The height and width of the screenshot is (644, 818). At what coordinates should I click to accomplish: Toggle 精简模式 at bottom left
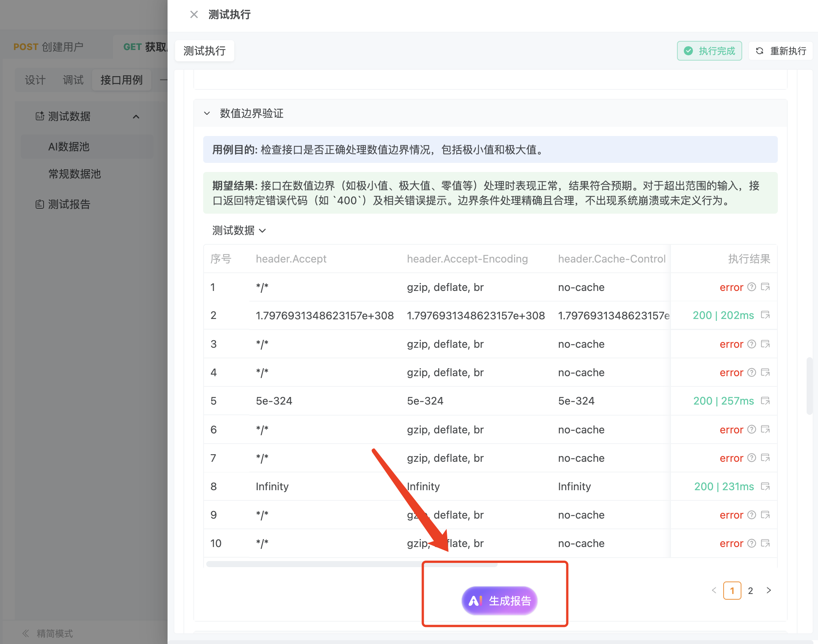[x=47, y=633]
